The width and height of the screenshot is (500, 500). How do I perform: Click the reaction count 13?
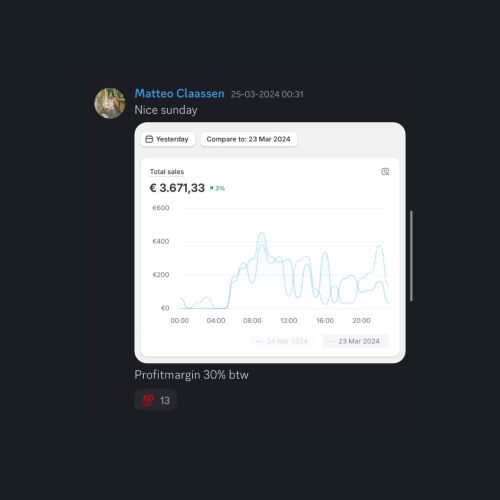pos(165,400)
